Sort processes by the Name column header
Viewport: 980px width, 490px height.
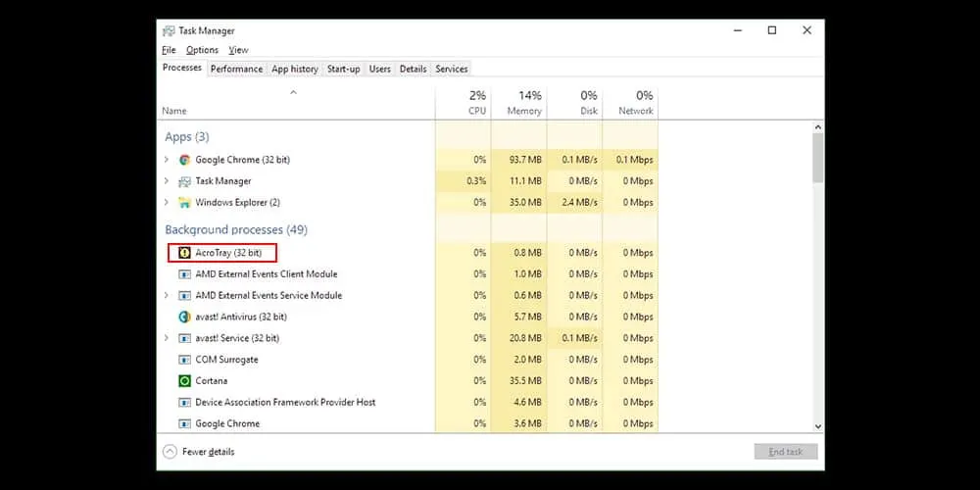pyautogui.click(x=173, y=111)
